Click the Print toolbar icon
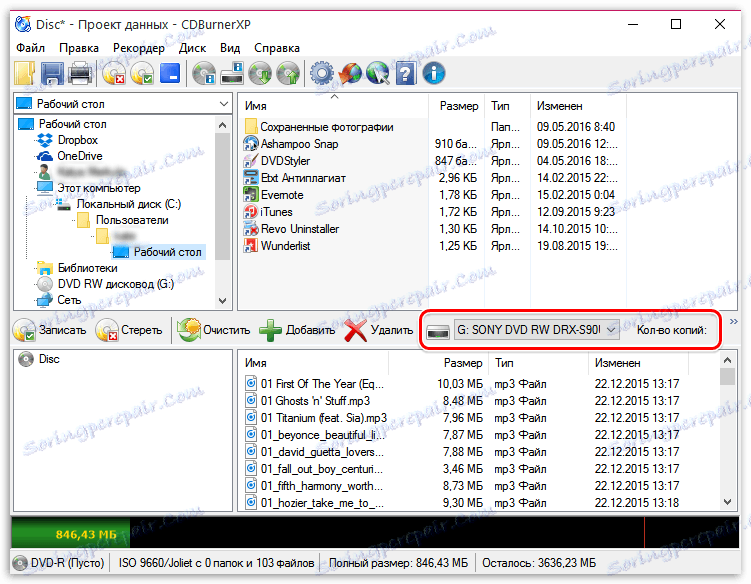751x584 pixels. coord(80,74)
